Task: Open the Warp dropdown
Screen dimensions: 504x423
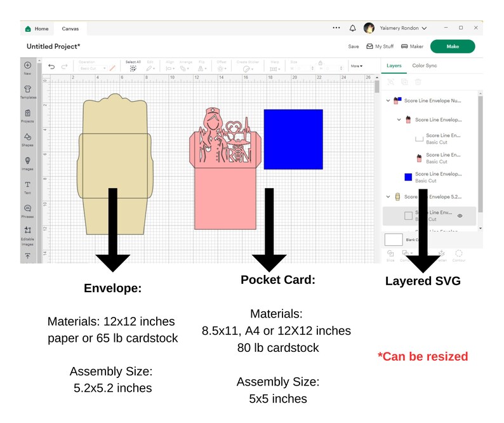Action: pyautogui.click(x=275, y=69)
